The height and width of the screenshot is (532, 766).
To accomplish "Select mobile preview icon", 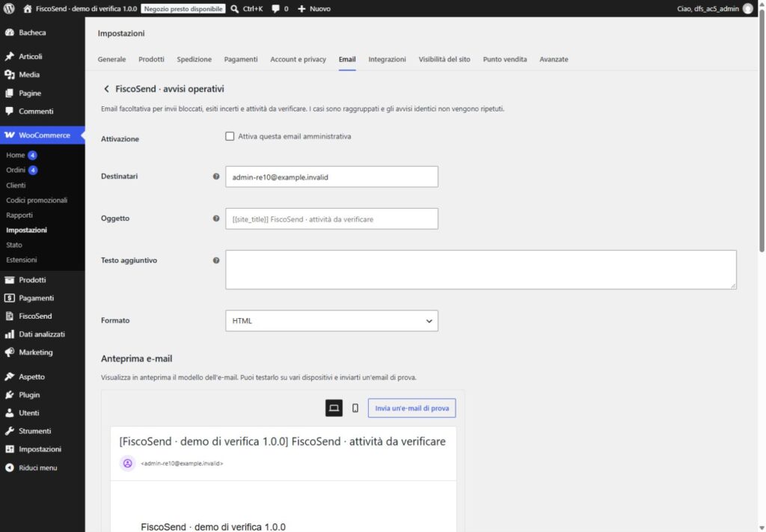I will point(355,408).
